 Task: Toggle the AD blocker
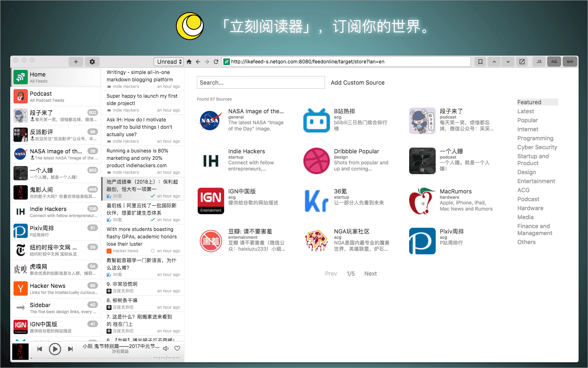click(x=554, y=61)
